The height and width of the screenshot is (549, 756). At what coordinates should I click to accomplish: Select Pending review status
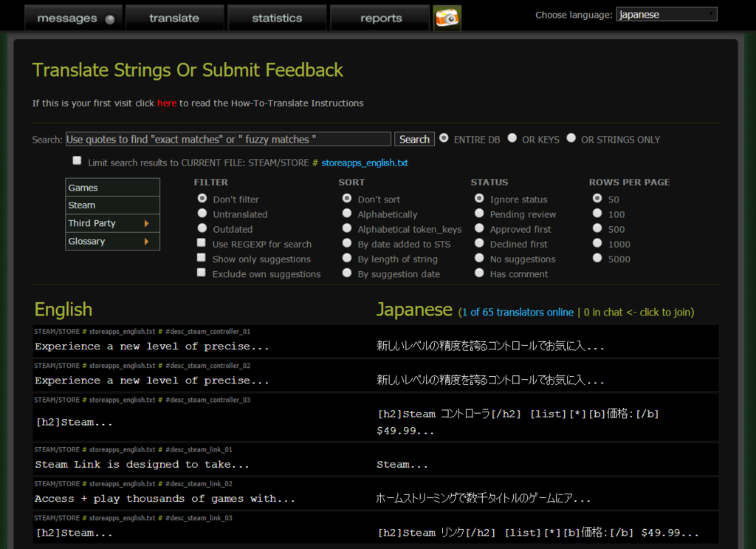(x=478, y=214)
